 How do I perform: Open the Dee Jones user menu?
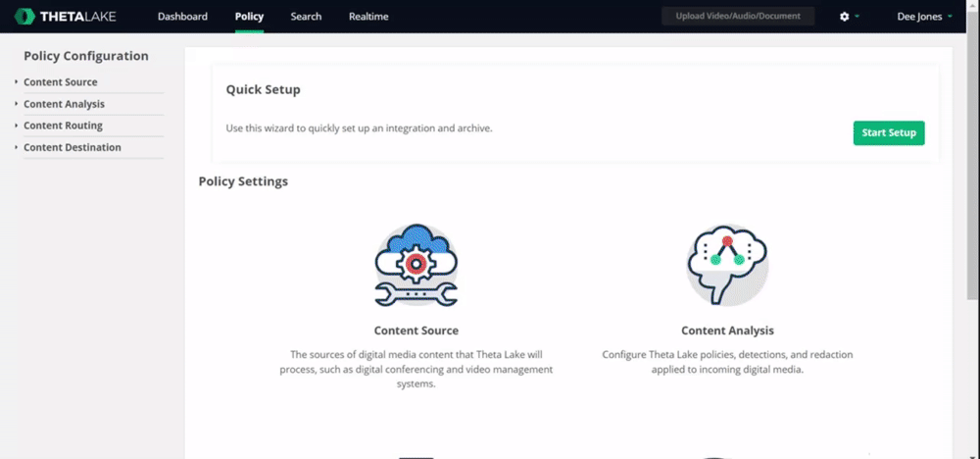pos(924,17)
